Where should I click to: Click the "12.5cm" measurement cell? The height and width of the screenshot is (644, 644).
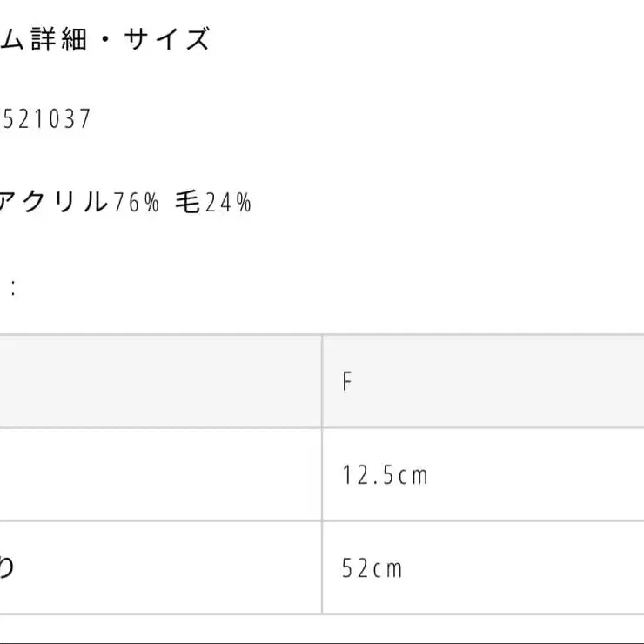386,475
